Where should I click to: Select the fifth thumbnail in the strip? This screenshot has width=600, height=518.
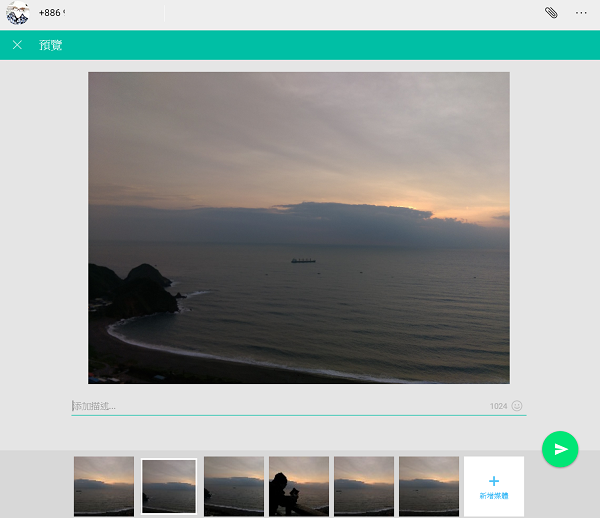point(364,486)
